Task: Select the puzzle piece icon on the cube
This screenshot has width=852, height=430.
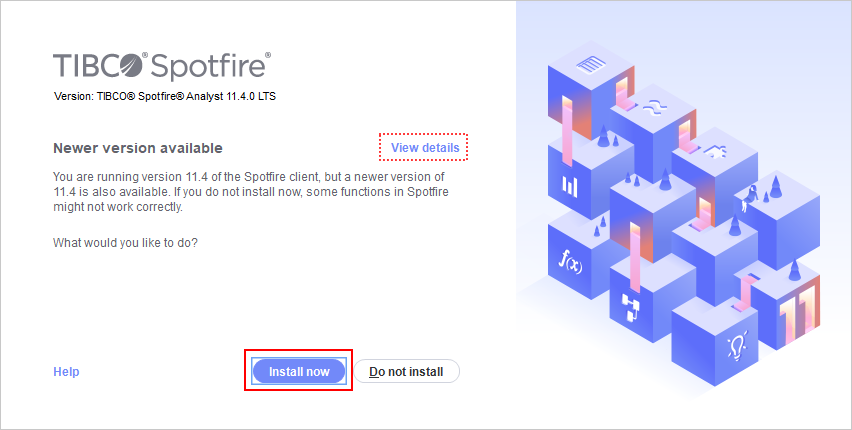Action: tap(715, 152)
